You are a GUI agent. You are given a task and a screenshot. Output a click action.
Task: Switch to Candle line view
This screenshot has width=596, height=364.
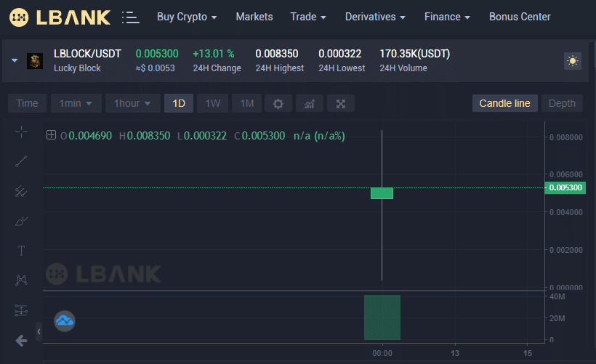pos(504,103)
